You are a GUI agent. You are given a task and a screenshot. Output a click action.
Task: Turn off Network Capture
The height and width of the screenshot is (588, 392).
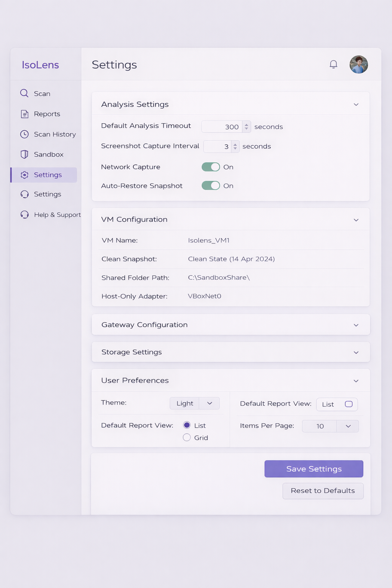[x=210, y=167]
